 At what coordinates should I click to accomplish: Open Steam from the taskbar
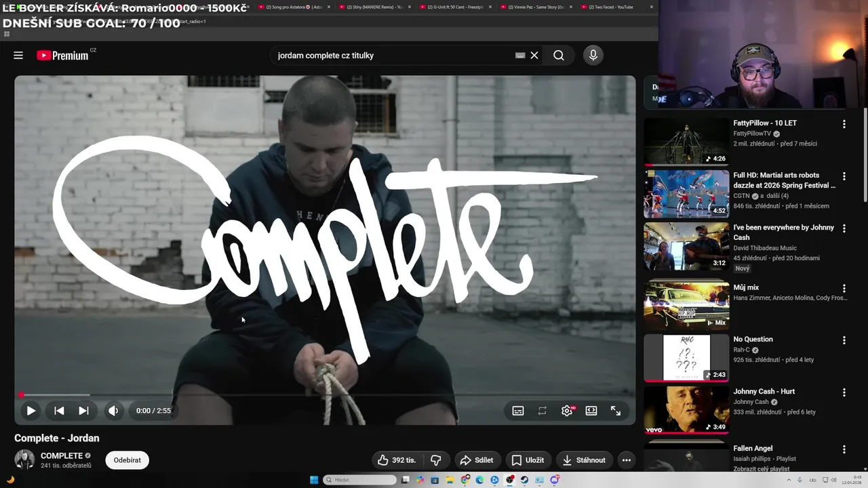524,480
